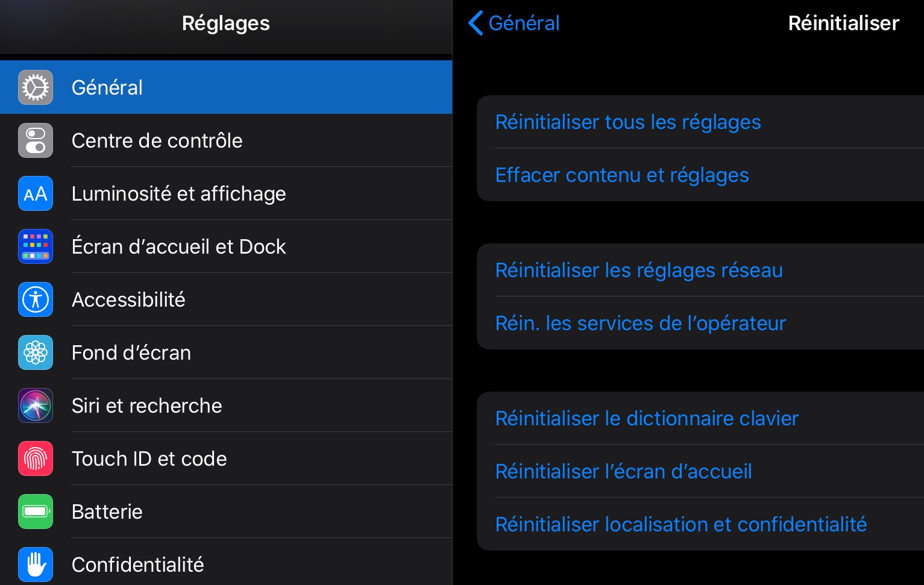The width and height of the screenshot is (924, 585).
Task: Go back using the Général chevron
Action: coord(514,23)
